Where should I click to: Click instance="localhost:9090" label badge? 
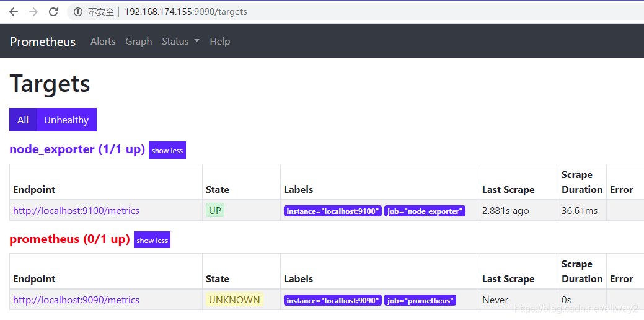(x=333, y=300)
